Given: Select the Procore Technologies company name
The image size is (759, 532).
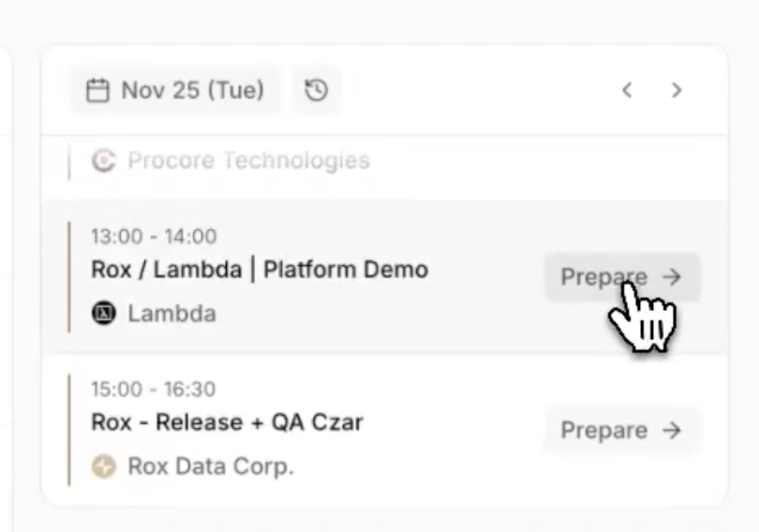Looking at the screenshot, I should (x=248, y=161).
